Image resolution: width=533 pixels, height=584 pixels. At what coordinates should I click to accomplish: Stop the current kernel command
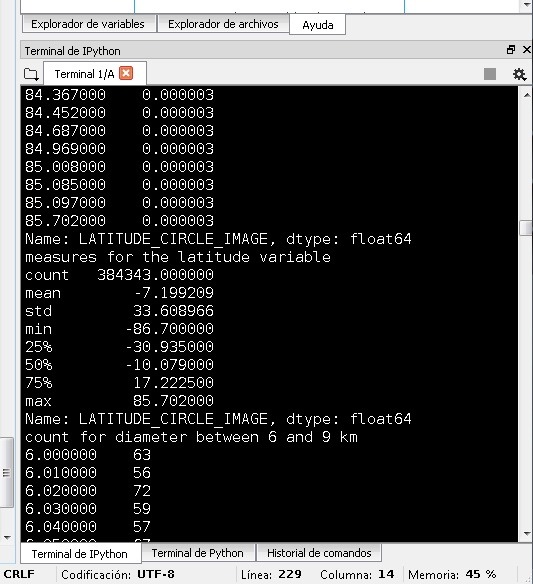coord(490,74)
